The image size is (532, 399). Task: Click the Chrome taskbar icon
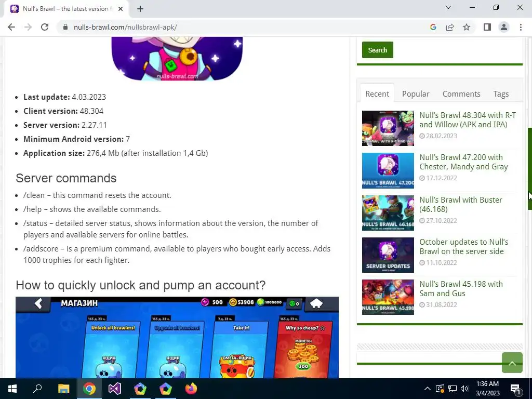tap(89, 389)
